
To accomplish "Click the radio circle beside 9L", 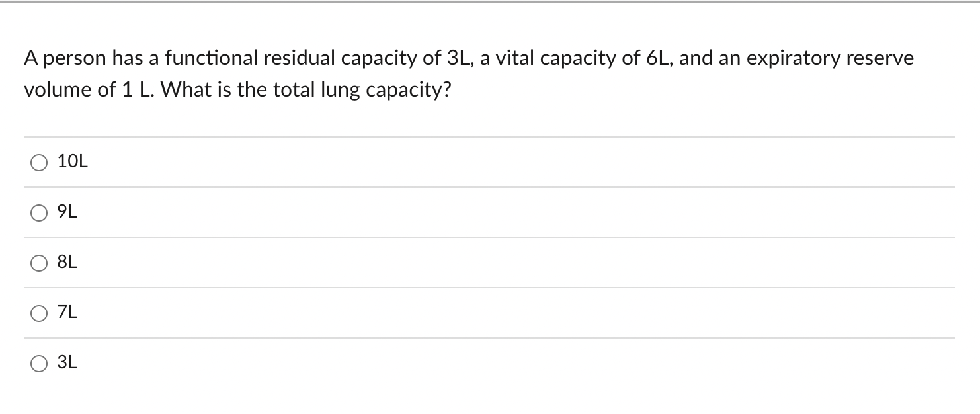I will point(38,212).
